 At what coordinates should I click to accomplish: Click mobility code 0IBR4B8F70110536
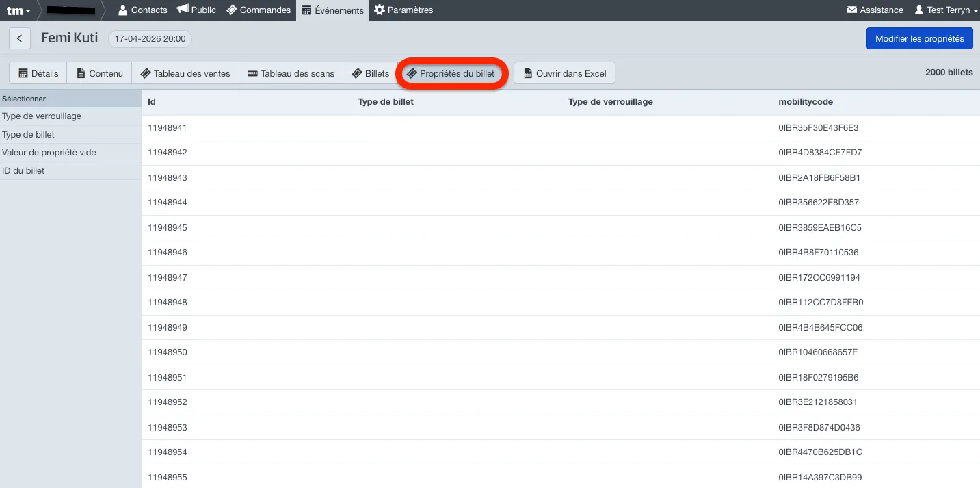pos(819,253)
